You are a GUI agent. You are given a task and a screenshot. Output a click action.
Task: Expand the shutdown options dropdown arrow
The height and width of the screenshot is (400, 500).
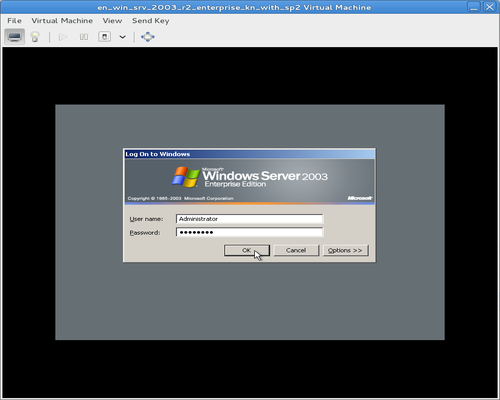(122, 37)
